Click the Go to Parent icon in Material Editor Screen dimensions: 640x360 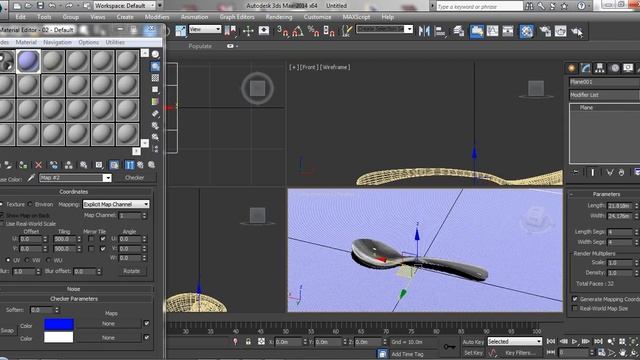tap(140, 165)
